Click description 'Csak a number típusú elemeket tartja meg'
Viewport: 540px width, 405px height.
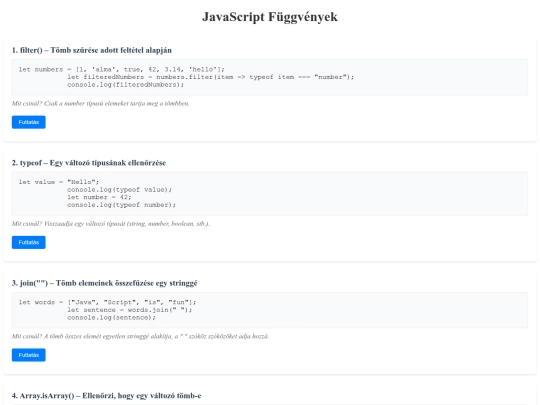100,103
